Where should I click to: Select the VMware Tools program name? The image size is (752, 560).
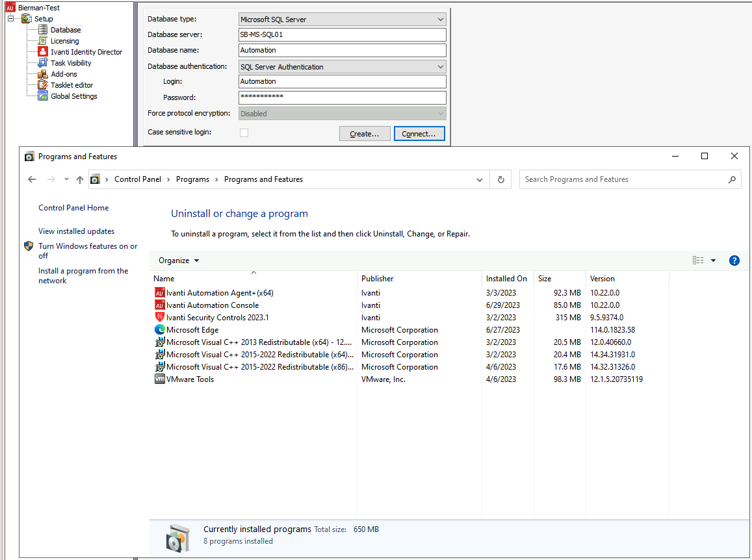190,379
